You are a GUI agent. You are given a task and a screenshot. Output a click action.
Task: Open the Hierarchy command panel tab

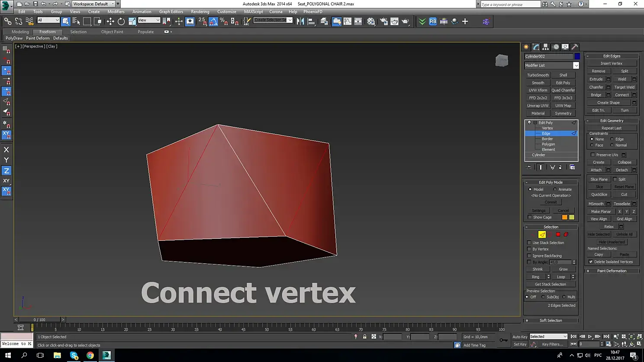tap(546, 47)
